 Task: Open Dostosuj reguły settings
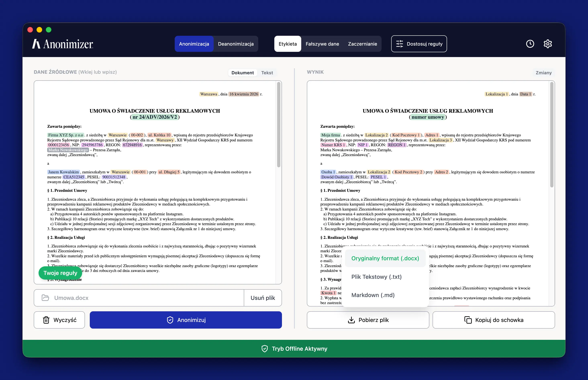(x=419, y=44)
